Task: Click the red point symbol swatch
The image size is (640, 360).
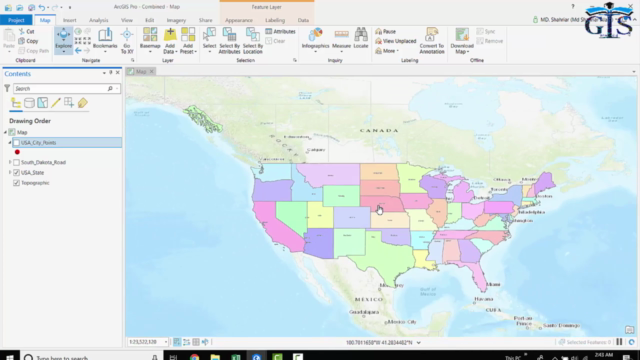Action: click(17, 152)
